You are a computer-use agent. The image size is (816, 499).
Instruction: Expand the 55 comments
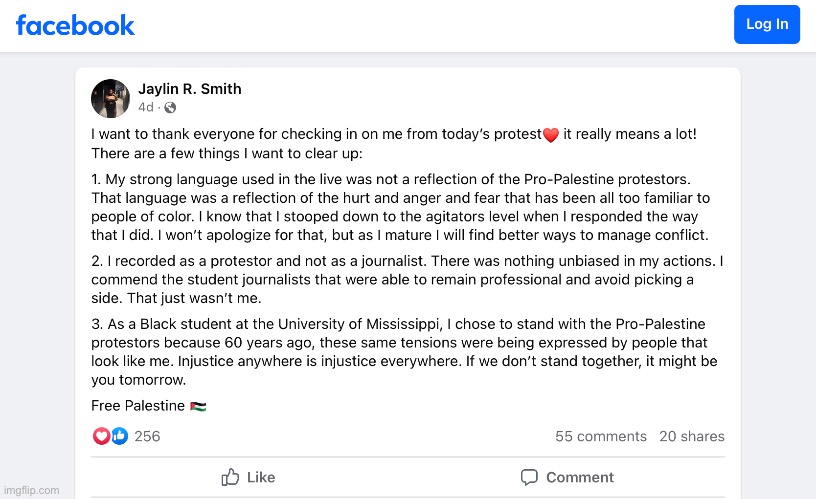point(601,436)
